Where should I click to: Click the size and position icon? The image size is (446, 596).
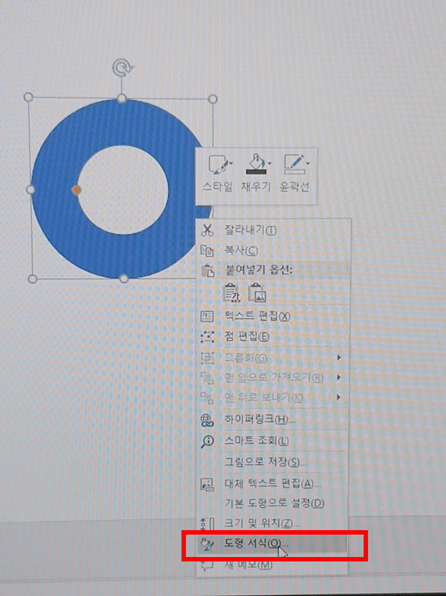coord(207,524)
